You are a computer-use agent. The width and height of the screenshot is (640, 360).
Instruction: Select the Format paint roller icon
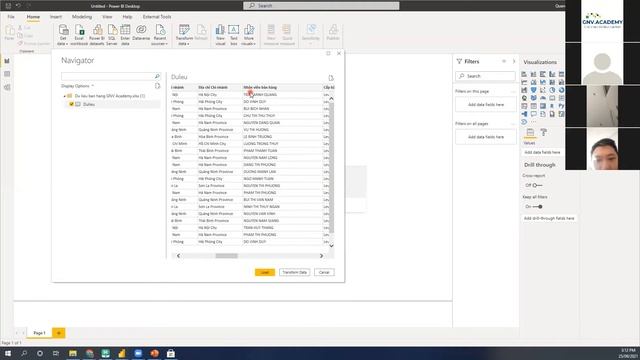(x=544, y=132)
